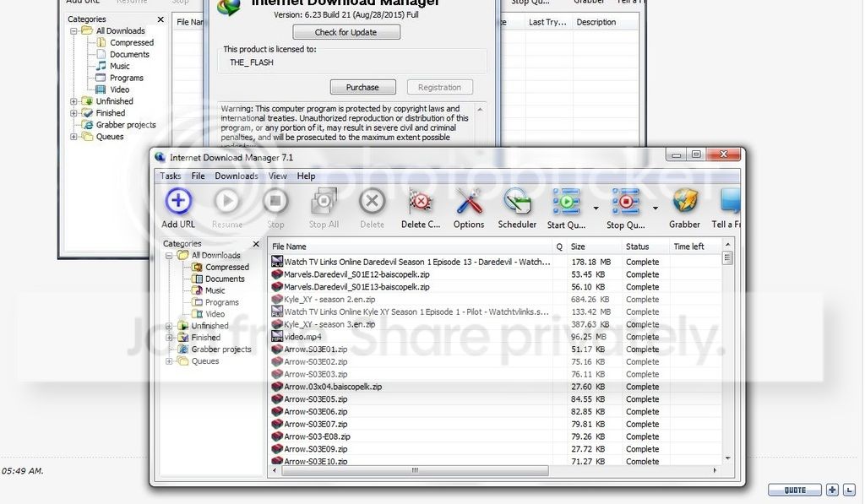This screenshot has height=504, width=865.
Task: Expand Queues in front window tree
Action: [x=169, y=361]
